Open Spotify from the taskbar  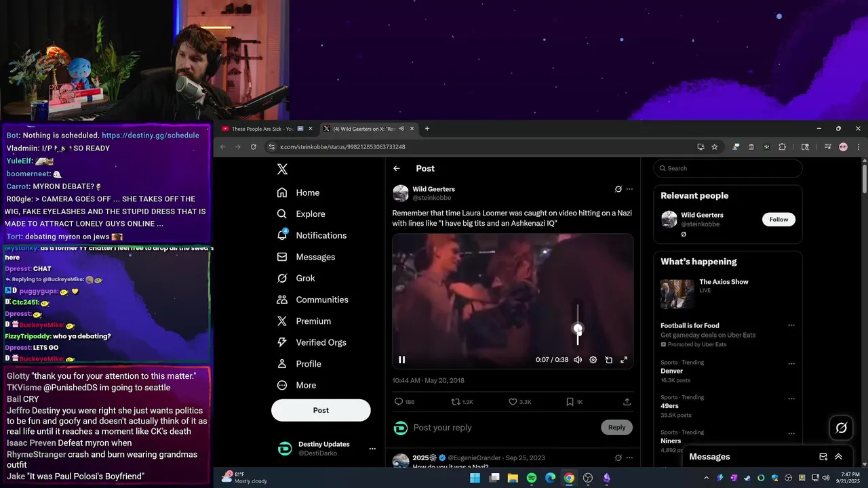point(532,478)
